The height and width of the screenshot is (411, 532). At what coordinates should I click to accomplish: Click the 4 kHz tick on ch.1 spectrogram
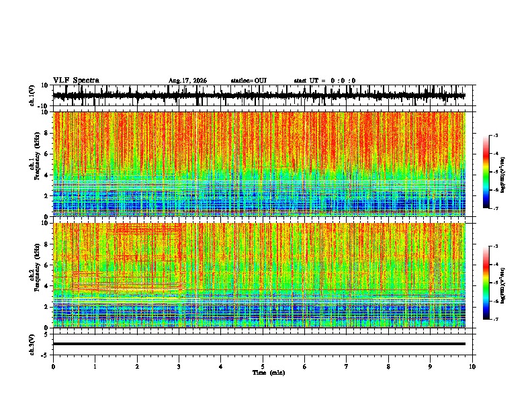pyautogui.click(x=47, y=175)
